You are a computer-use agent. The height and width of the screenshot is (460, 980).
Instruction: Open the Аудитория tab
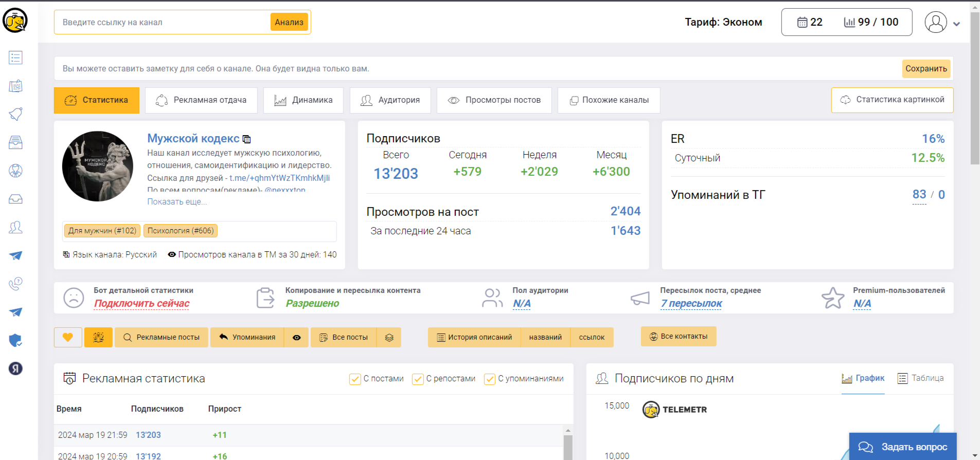[x=390, y=100]
